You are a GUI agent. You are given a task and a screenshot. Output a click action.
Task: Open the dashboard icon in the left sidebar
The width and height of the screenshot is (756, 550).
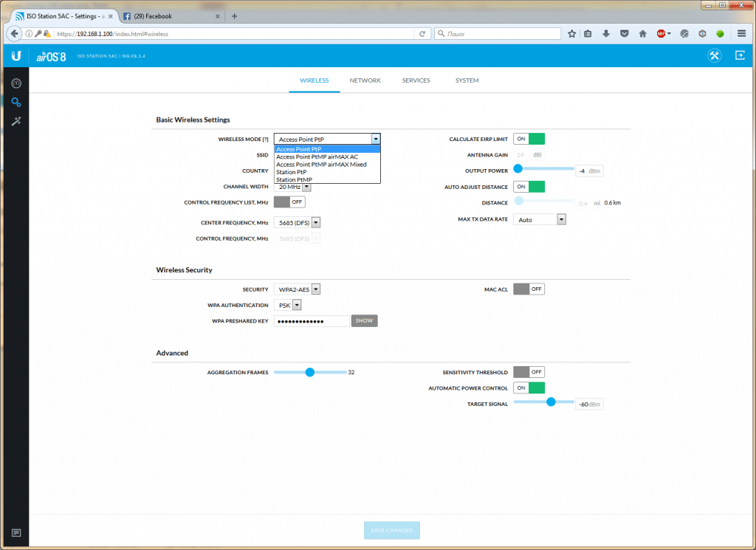tap(16, 83)
